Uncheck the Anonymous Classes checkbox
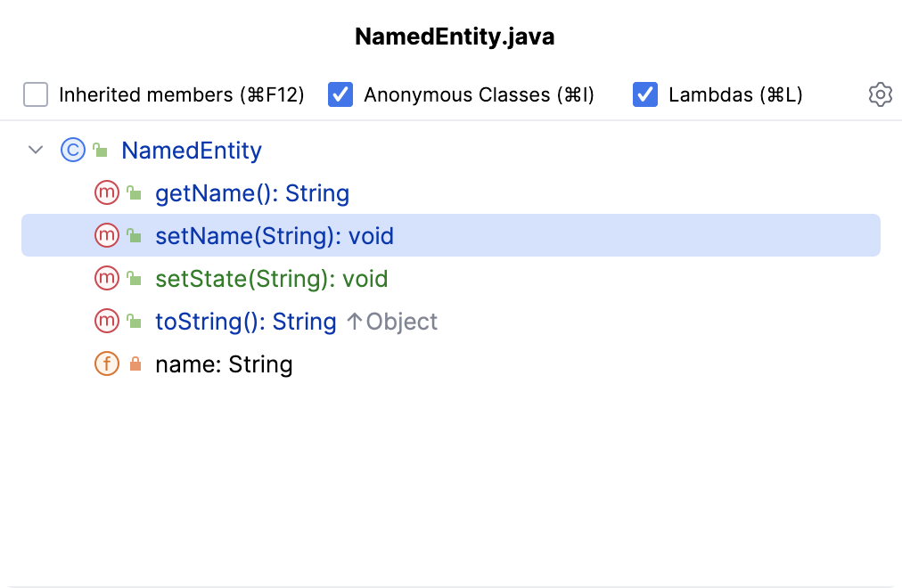The width and height of the screenshot is (902, 588). click(x=340, y=94)
